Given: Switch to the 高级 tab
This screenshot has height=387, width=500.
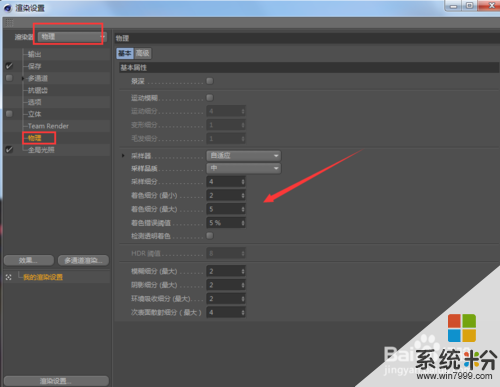Looking at the screenshot, I should (x=143, y=53).
